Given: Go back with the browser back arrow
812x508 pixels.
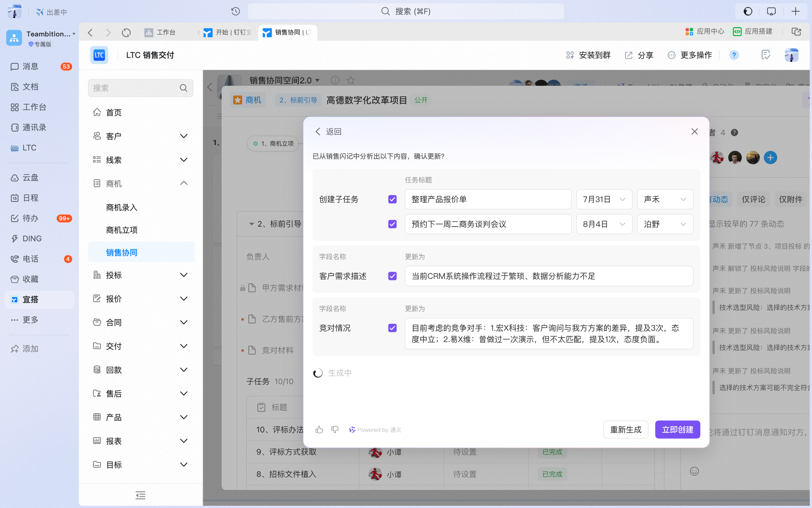Looking at the screenshot, I should click(x=90, y=33).
